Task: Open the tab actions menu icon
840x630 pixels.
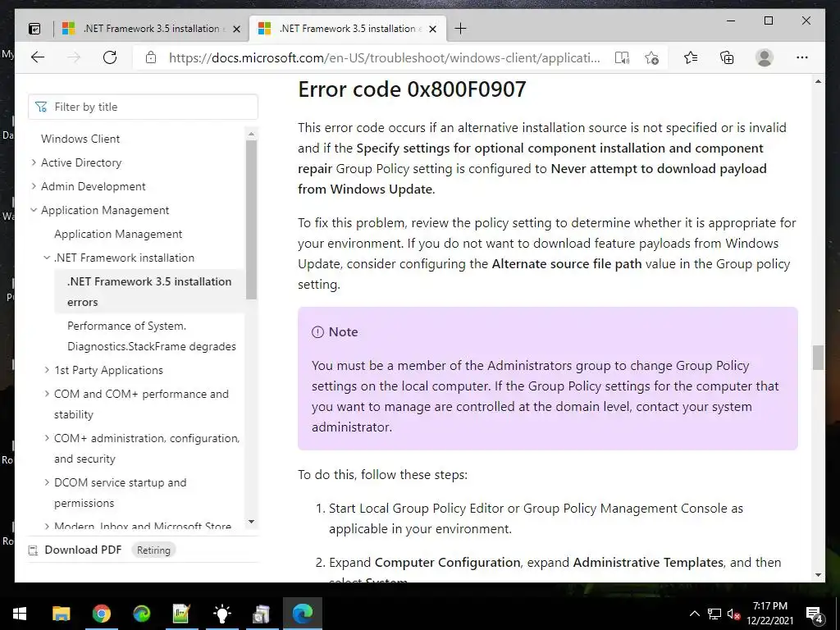Action: [x=34, y=29]
